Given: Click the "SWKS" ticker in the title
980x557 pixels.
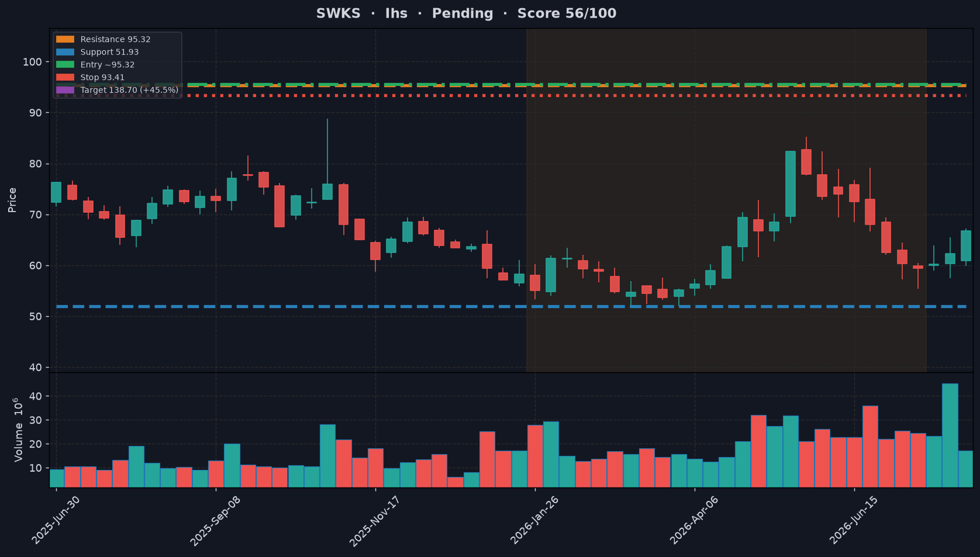Looking at the screenshot, I should [x=339, y=13].
